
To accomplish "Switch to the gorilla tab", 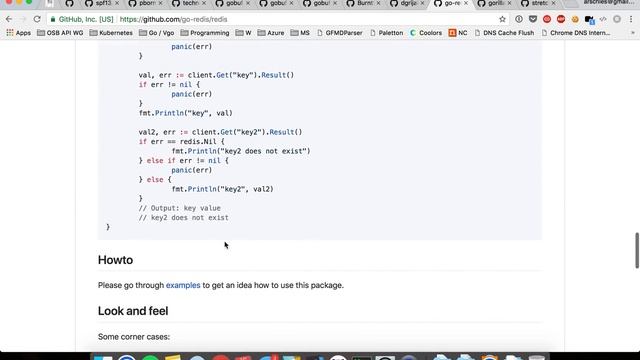I will coord(493,3).
